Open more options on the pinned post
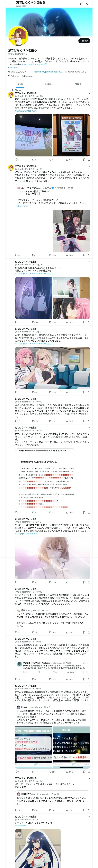Screen dimensions: 98x868 (89, 93)
